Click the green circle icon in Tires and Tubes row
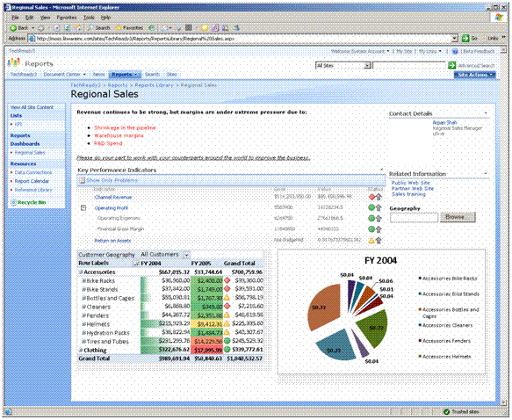 point(227,341)
